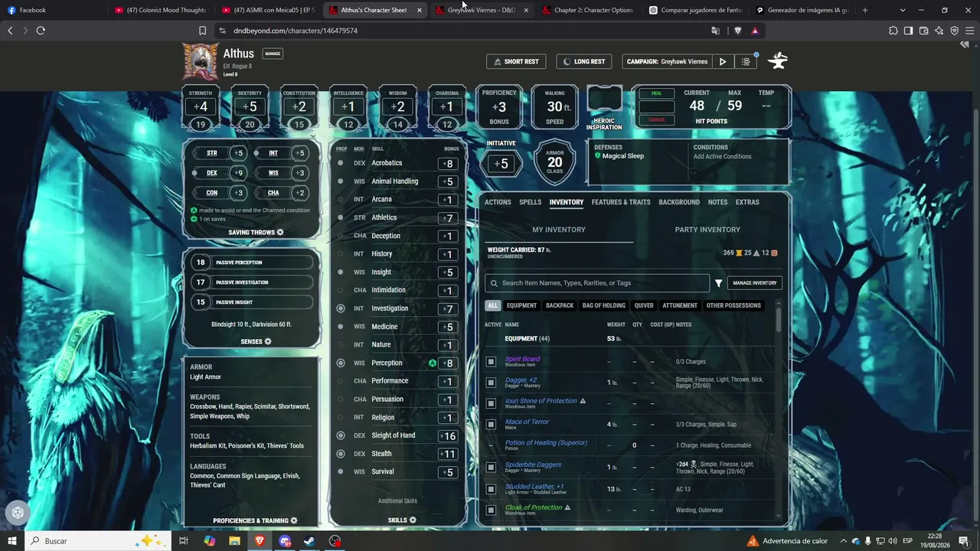Click the Manage Inventory button

(x=755, y=283)
